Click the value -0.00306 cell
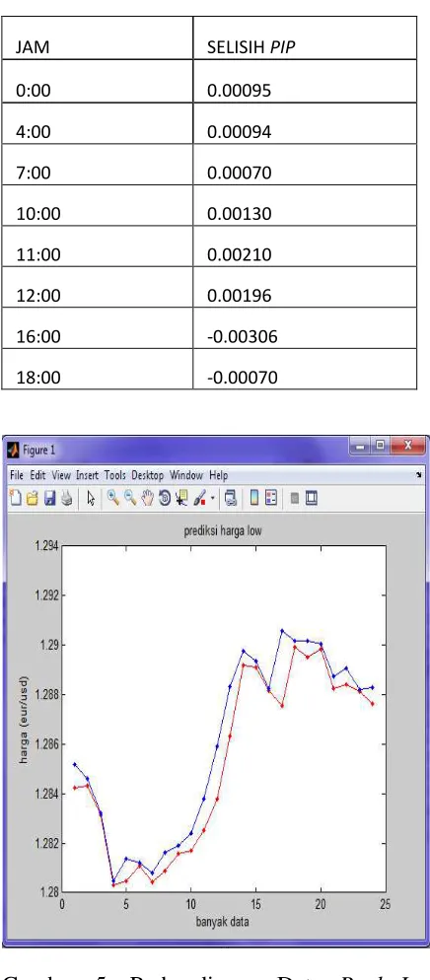Viewport: 430px width, 980px height. [305, 328]
